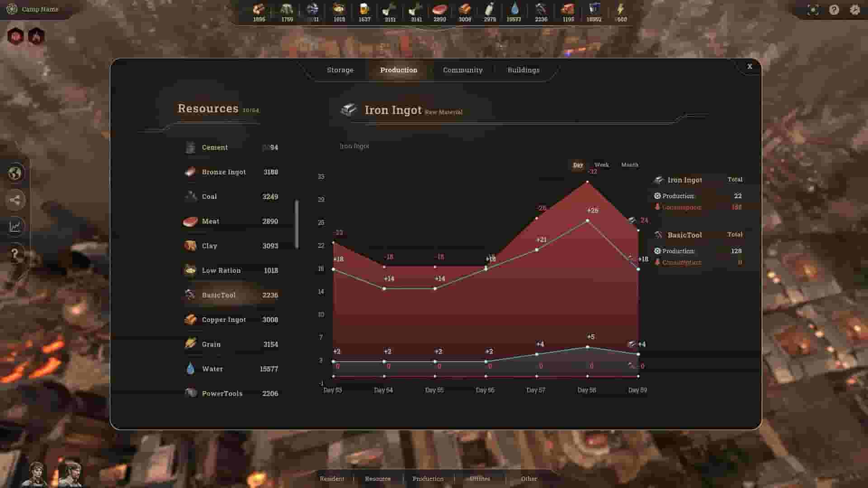Select the Water droplet icon

pos(190,369)
